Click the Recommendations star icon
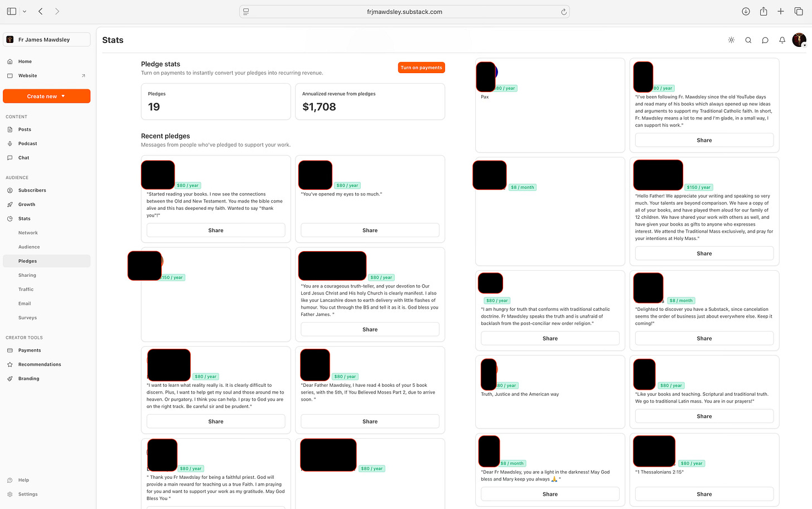Image resolution: width=812 pixels, height=509 pixels. click(10, 364)
